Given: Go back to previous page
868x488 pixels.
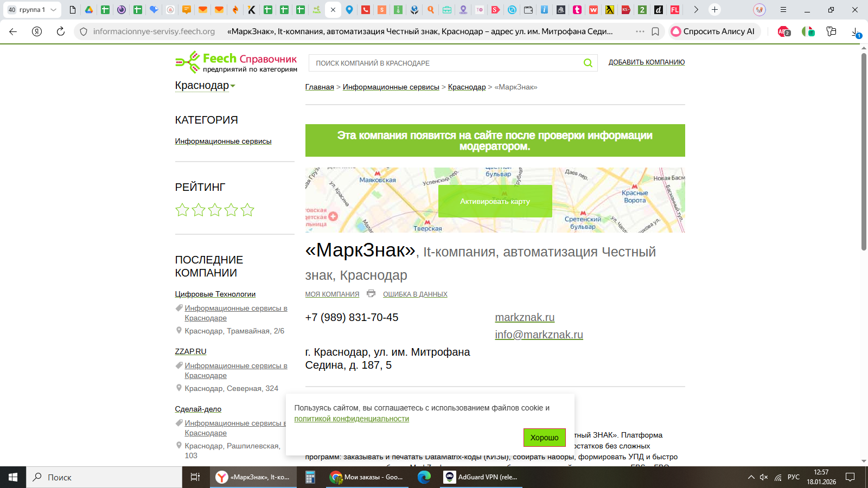Looking at the screenshot, I should (13, 31).
